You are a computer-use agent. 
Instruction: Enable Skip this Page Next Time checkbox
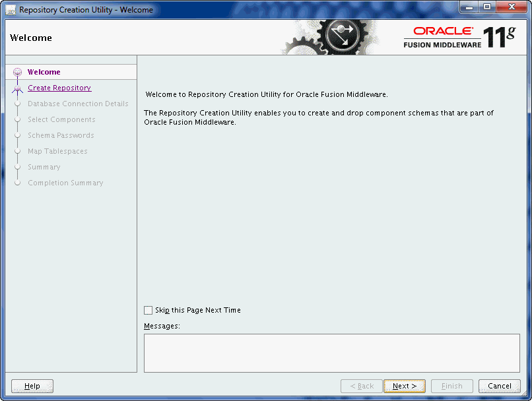(149, 310)
